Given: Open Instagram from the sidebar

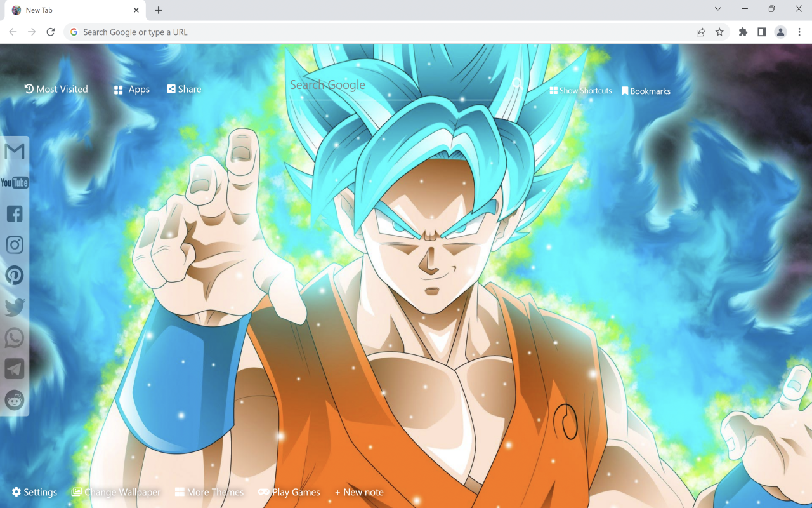Looking at the screenshot, I should [x=15, y=244].
